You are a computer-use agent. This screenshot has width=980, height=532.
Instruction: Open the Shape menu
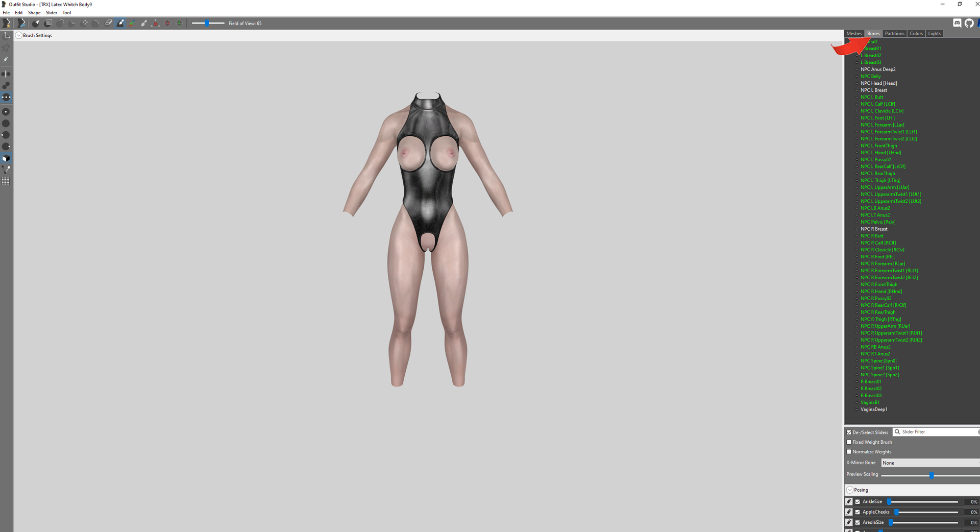point(34,13)
